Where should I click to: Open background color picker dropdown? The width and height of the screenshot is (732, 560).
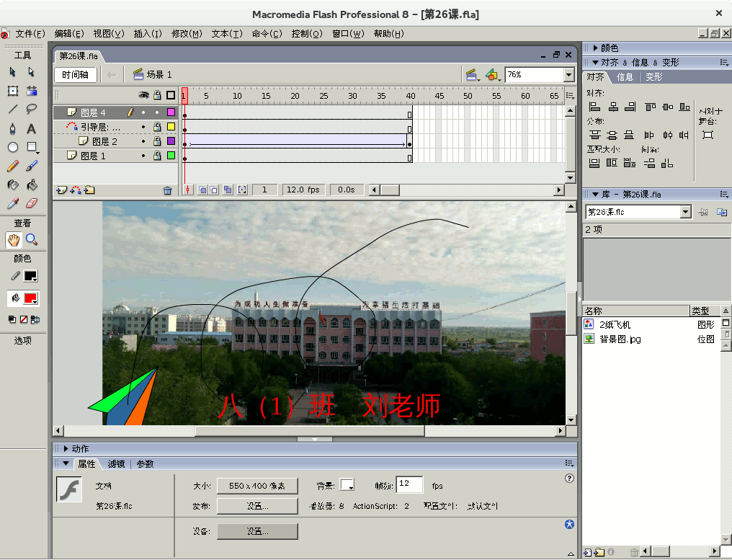(347, 485)
